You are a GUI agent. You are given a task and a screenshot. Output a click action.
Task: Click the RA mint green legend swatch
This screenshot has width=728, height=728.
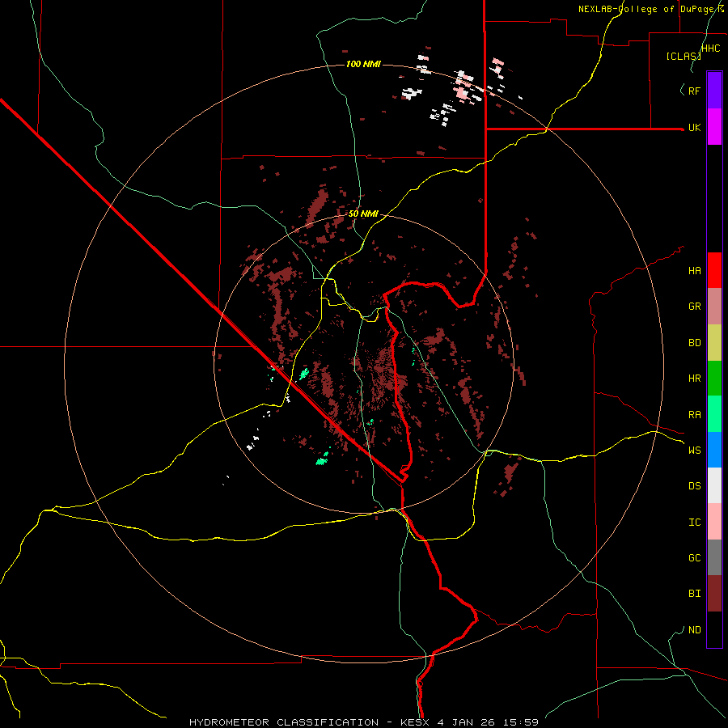714,413
